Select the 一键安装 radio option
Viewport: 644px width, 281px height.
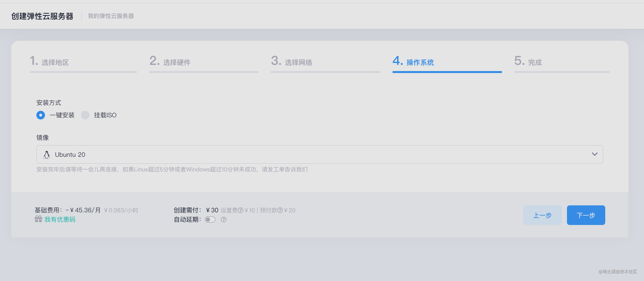pyautogui.click(x=40, y=115)
